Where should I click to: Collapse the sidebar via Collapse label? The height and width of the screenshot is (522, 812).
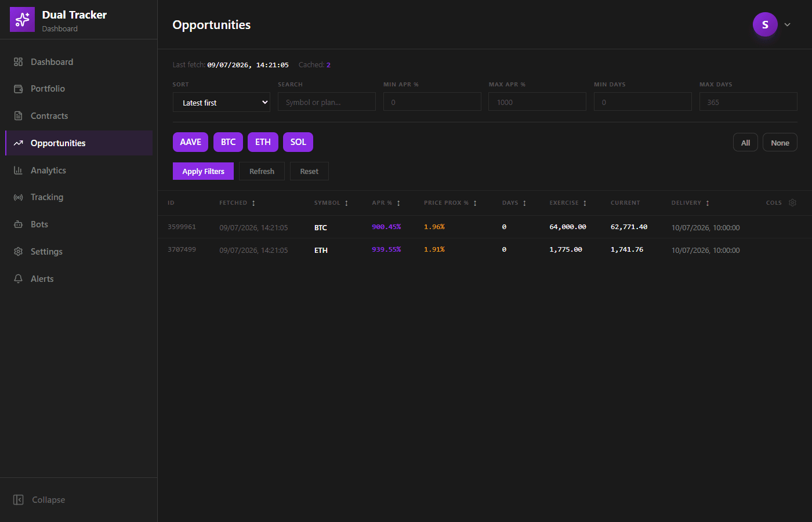point(49,500)
